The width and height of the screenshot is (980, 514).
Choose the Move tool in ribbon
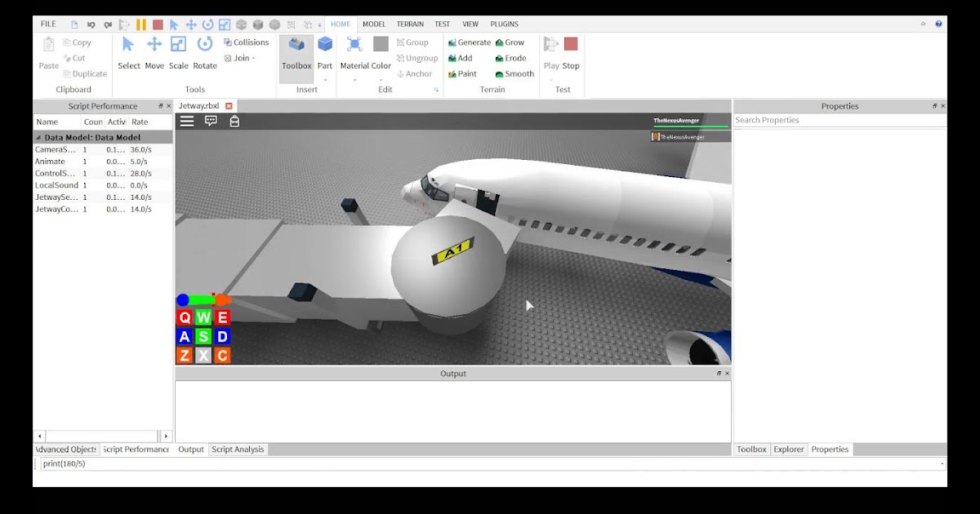coord(154,53)
